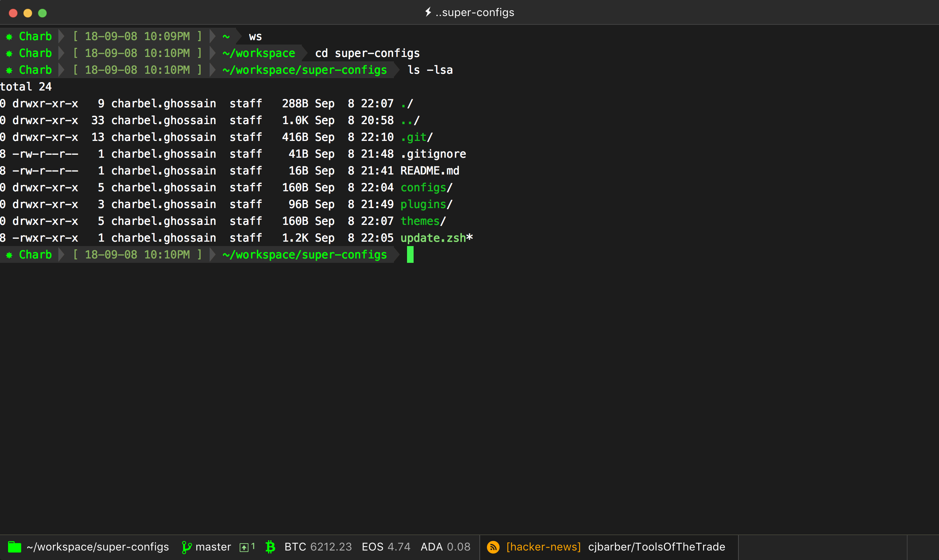Image resolution: width=939 pixels, height=560 pixels.
Task: Click the green terminal cursor block
Action: tap(410, 255)
